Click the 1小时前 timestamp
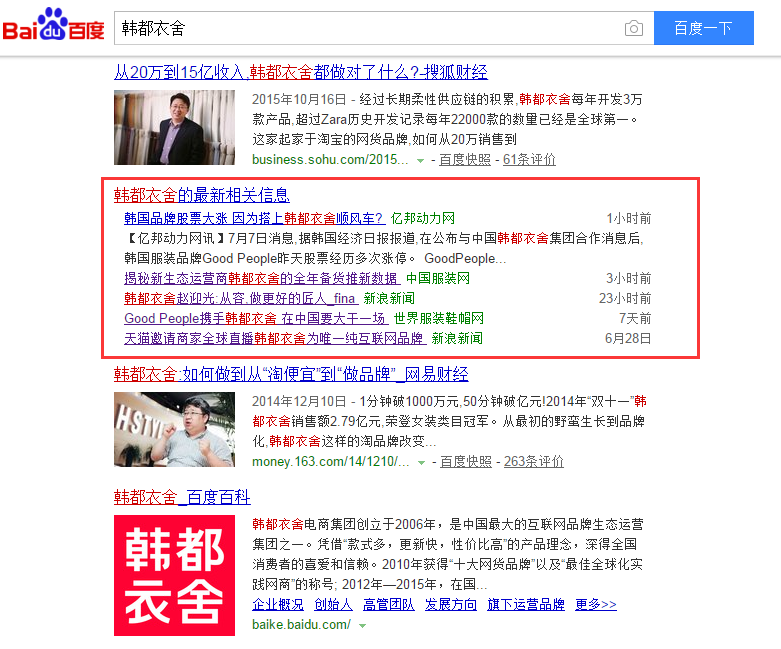The height and width of the screenshot is (649, 781). pyautogui.click(x=629, y=218)
